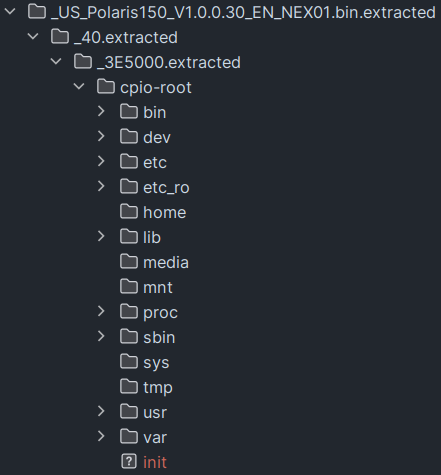The width and height of the screenshot is (441, 475).
Task: Click the _40.extracted folder icon
Action: point(60,37)
